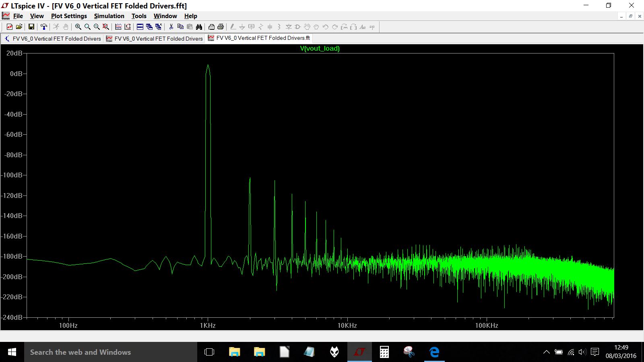Click the 1KHz horizontal axis label
Viewport: 644px width, 362px height.
pos(208,325)
